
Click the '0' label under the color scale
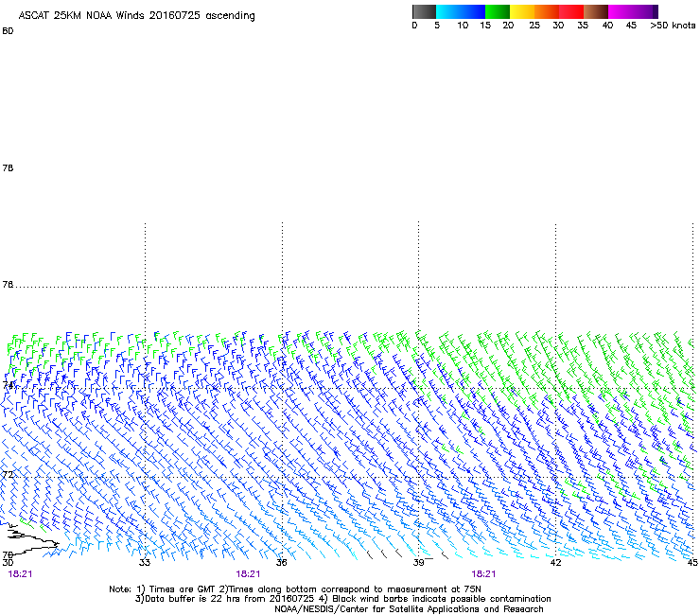(x=414, y=26)
